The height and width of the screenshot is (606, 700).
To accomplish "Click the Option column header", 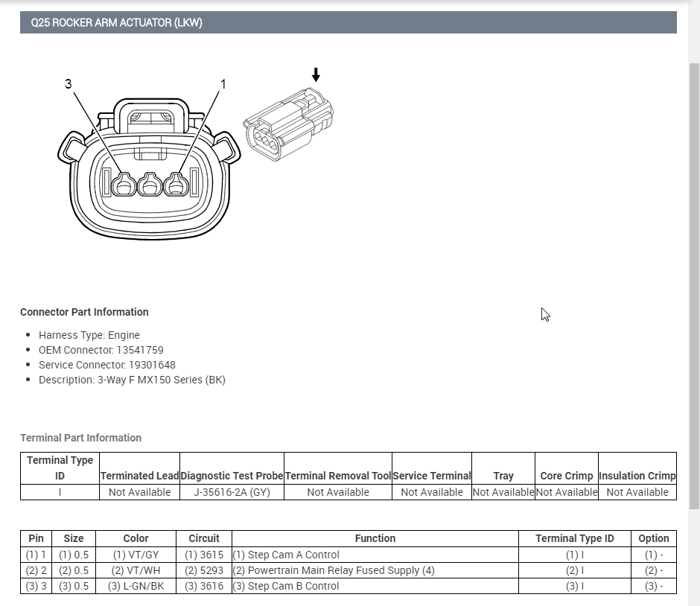I will click(654, 538).
